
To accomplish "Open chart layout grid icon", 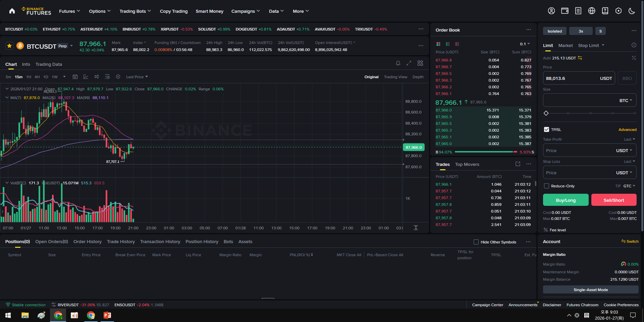I will [x=420, y=63].
